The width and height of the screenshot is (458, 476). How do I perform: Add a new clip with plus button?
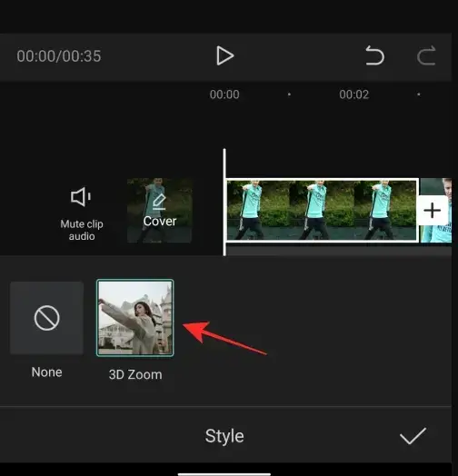click(432, 211)
